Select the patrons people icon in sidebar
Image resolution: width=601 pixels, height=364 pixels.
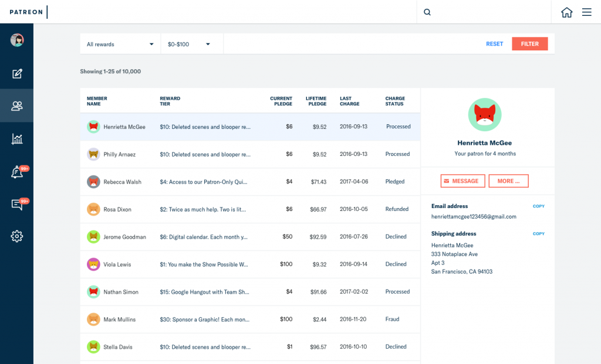pyautogui.click(x=17, y=106)
